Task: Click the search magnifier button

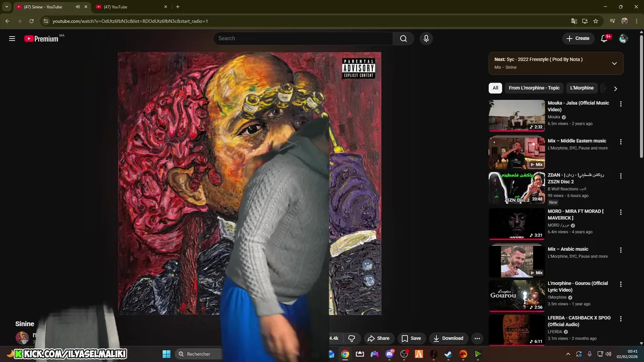Action: [x=404, y=38]
